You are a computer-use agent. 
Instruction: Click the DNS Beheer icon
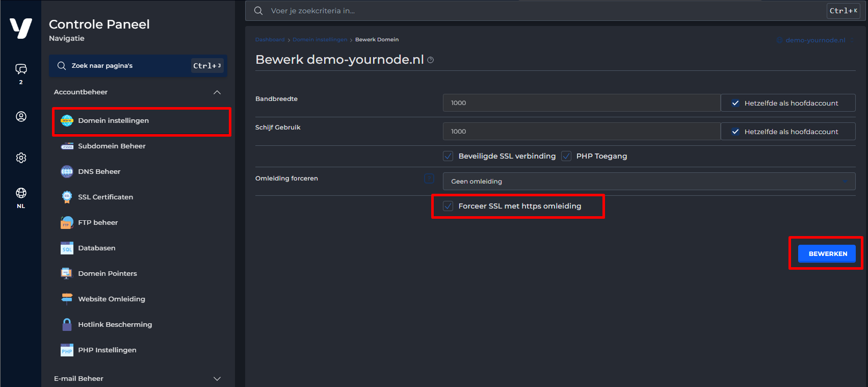(x=67, y=171)
